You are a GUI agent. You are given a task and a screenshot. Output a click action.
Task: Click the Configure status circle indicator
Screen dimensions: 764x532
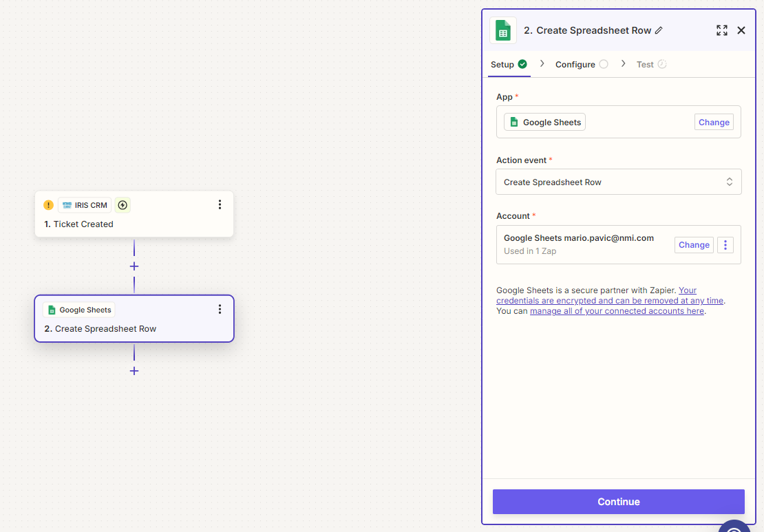[x=604, y=64]
